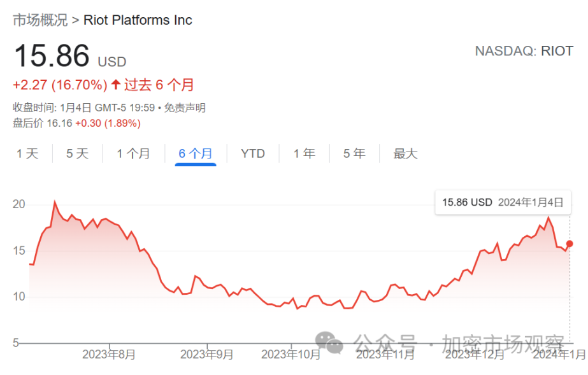Select the 1 天 time range tab
588x375 pixels.
(x=27, y=153)
